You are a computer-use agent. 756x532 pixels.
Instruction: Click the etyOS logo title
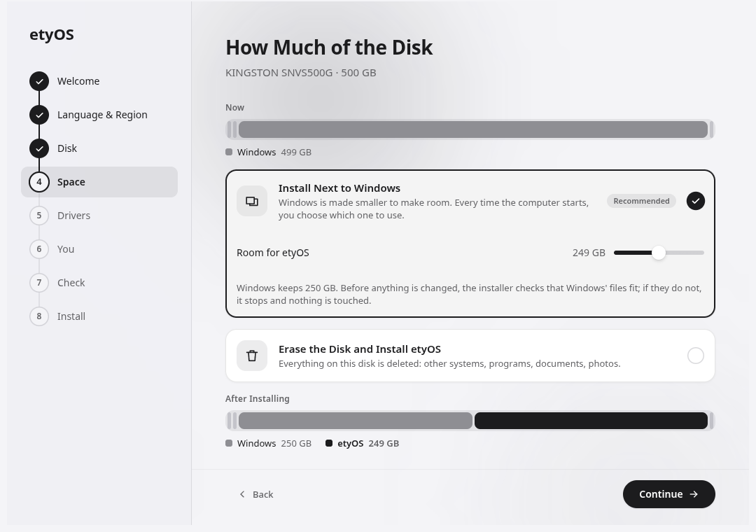[x=52, y=35]
